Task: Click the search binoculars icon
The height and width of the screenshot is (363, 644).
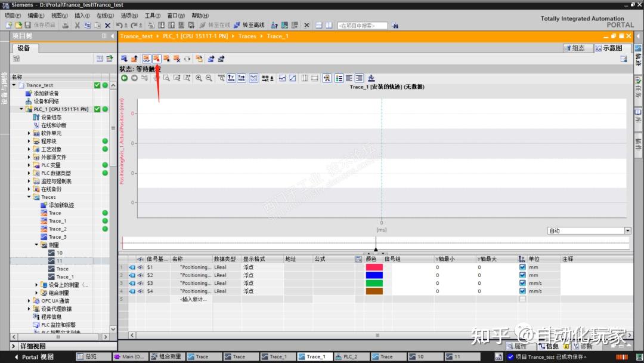Action: 395,26
